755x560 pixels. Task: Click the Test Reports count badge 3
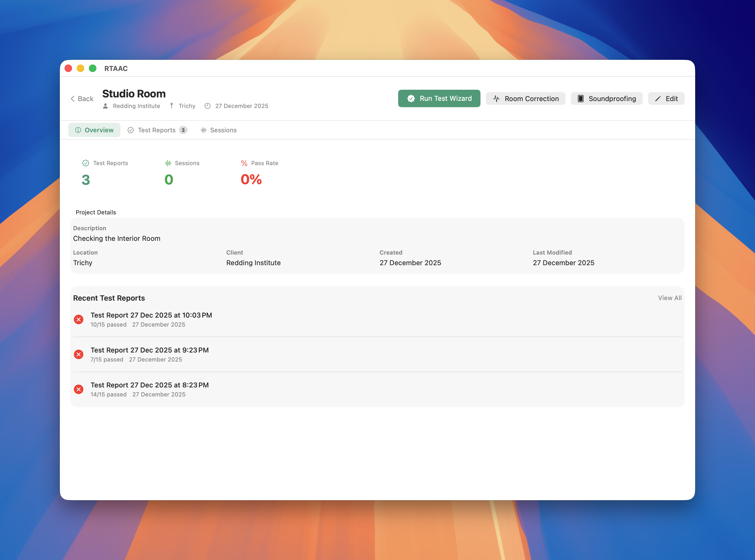pyautogui.click(x=183, y=130)
